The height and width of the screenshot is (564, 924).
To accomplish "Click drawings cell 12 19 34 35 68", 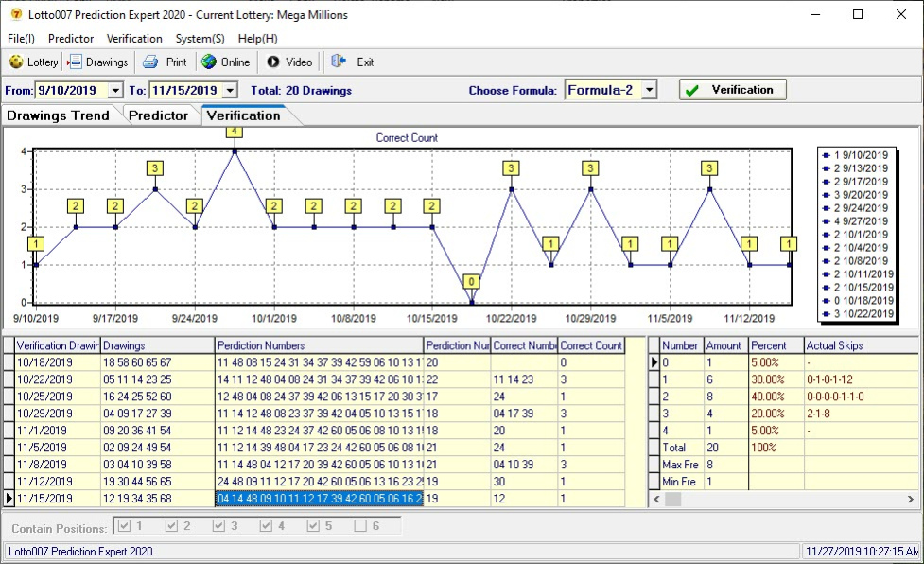I will point(158,499).
